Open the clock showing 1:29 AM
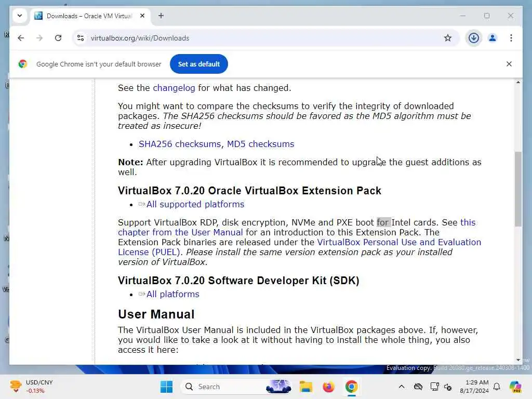The width and height of the screenshot is (532, 399). (x=474, y=387)
